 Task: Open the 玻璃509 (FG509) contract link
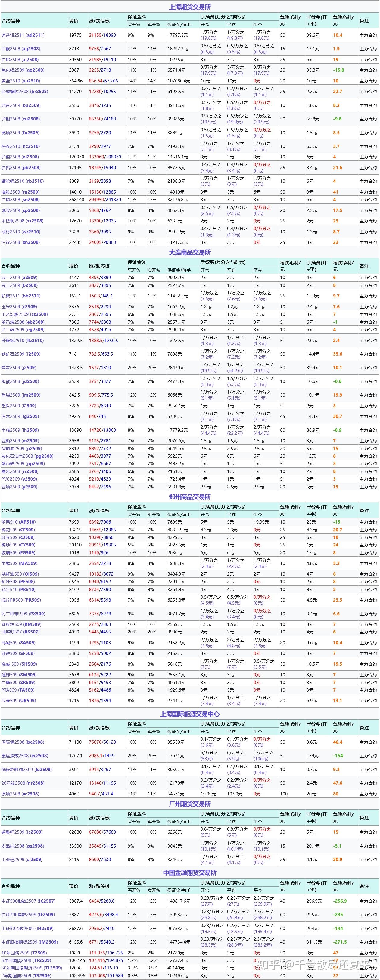18,553
